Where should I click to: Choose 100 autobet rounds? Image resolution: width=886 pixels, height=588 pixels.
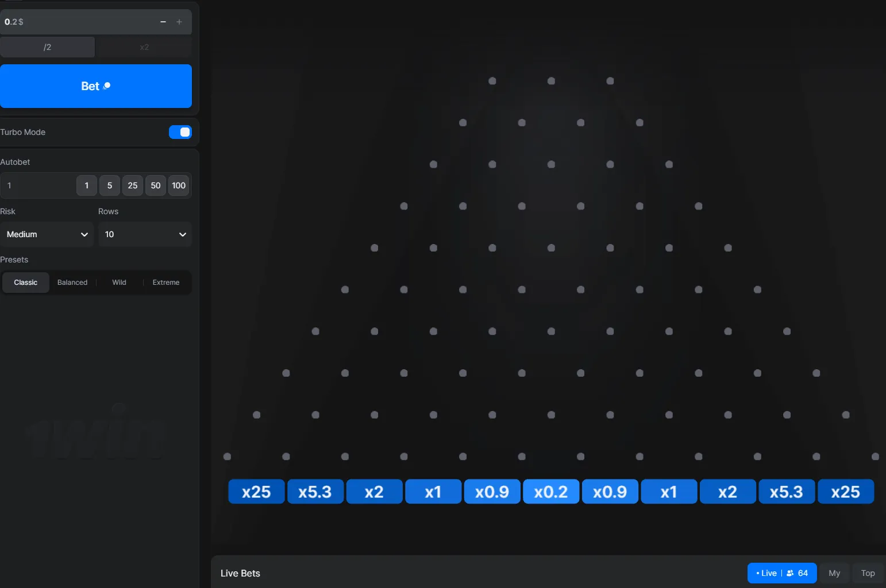point(179,185)
